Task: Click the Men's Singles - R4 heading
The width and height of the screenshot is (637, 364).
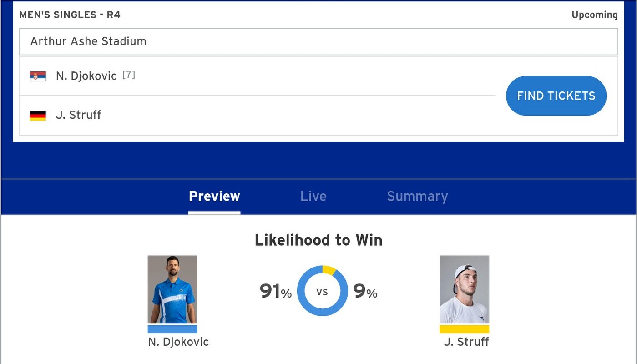Action: [70, 15]
